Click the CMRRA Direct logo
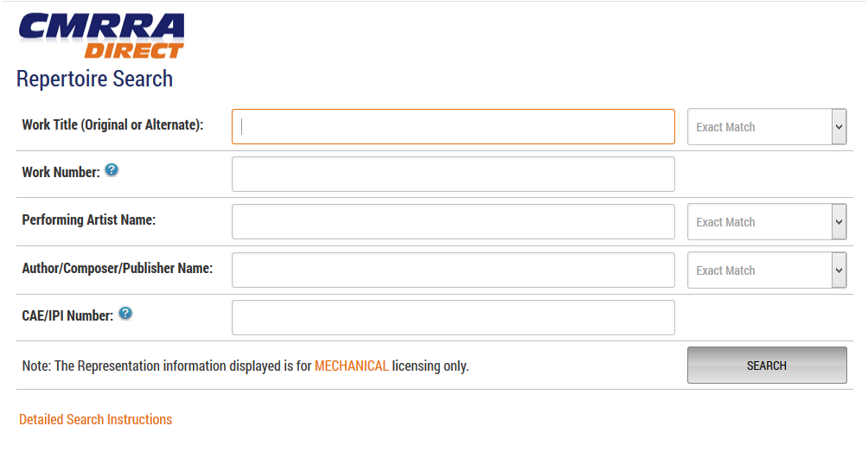Screen dimensions: 868x458 pyautogui.click(x=101, y=35)
